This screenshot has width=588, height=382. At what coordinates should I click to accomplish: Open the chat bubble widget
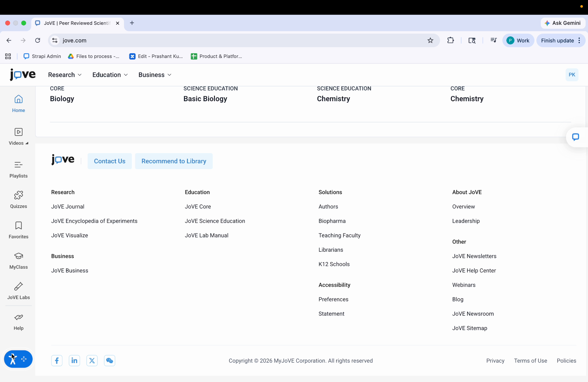click(576, 137)
